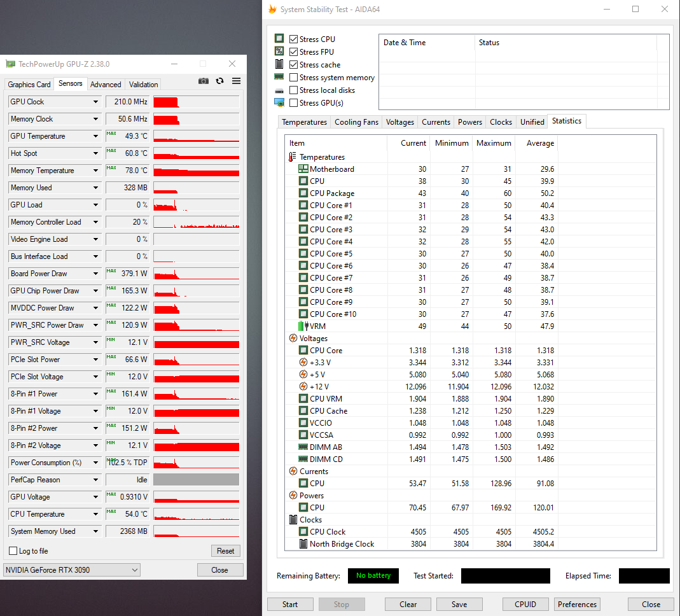Click the AIDA64 flame icon in title bar
Screen dimensions: 680x616
pyautogui.click(x=272, y=10)
